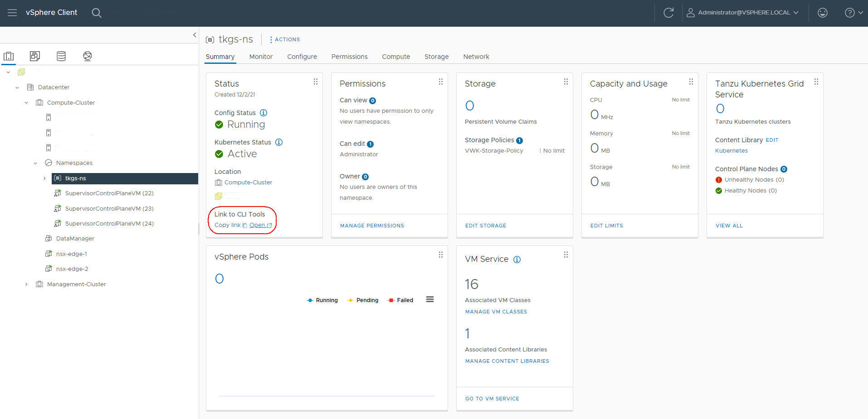Select Compute-Cluster in the inventory tree
This screenshot has width=868, height=419.
pos(71,102)
